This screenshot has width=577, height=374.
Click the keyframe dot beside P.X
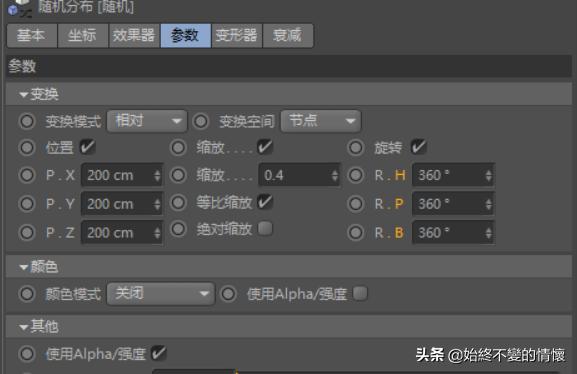point(27,175)
